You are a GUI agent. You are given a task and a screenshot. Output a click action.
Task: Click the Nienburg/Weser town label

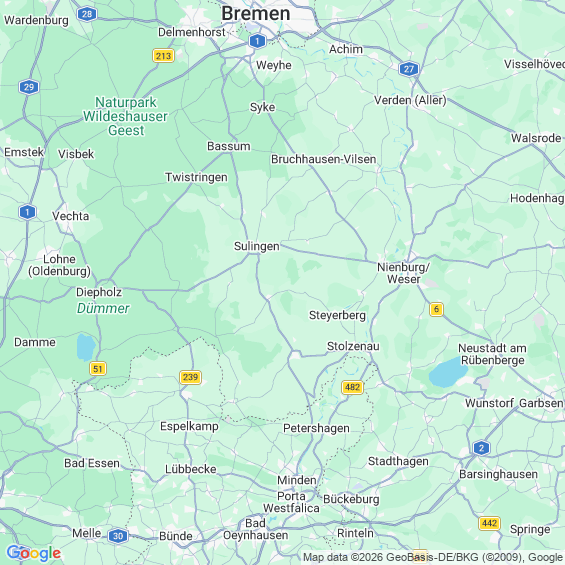click(403, 273)
